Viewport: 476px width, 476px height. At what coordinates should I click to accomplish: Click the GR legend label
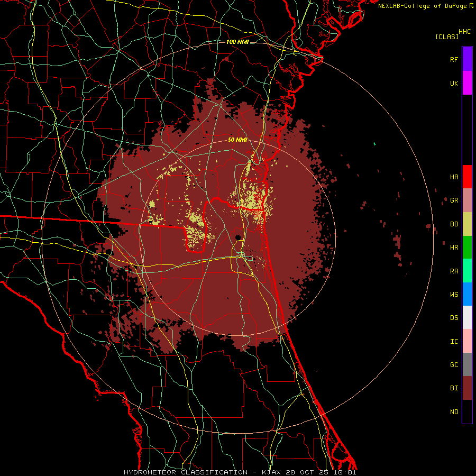(x=454, y=200)
